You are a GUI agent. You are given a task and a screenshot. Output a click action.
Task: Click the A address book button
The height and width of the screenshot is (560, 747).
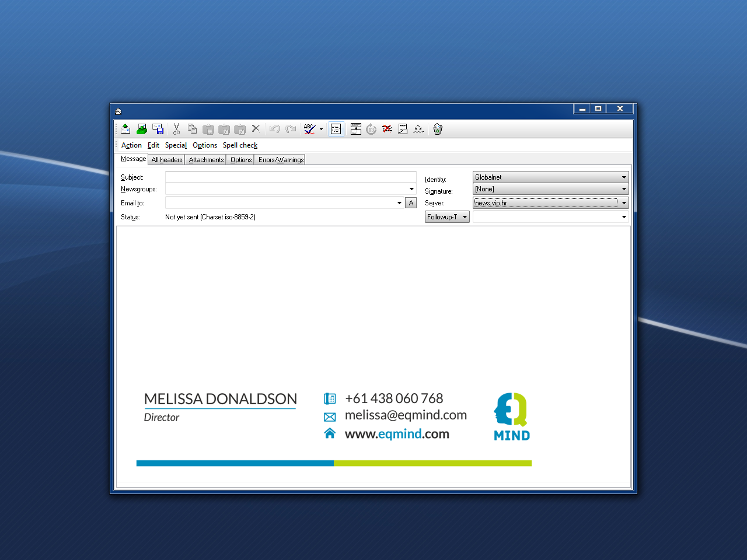click(411, 203)
